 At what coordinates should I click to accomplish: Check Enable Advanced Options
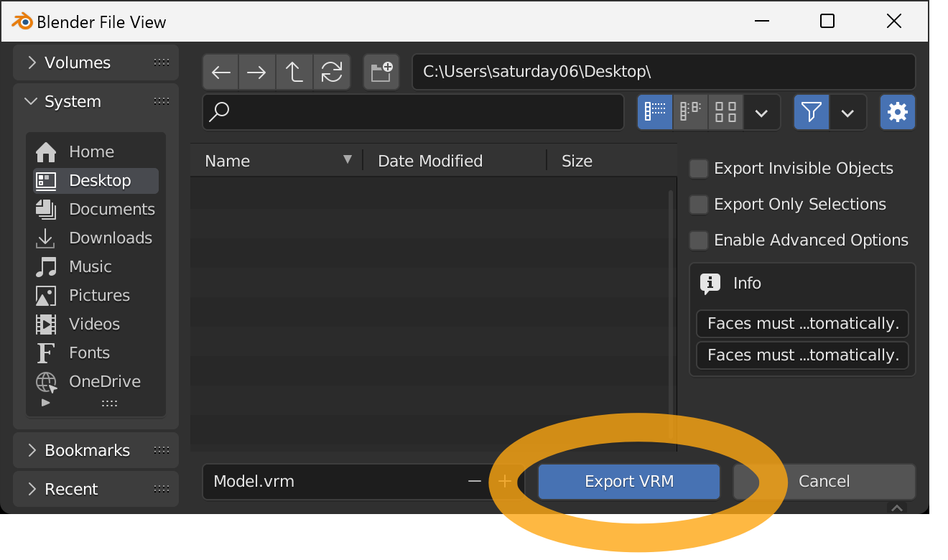coord(699,241)
